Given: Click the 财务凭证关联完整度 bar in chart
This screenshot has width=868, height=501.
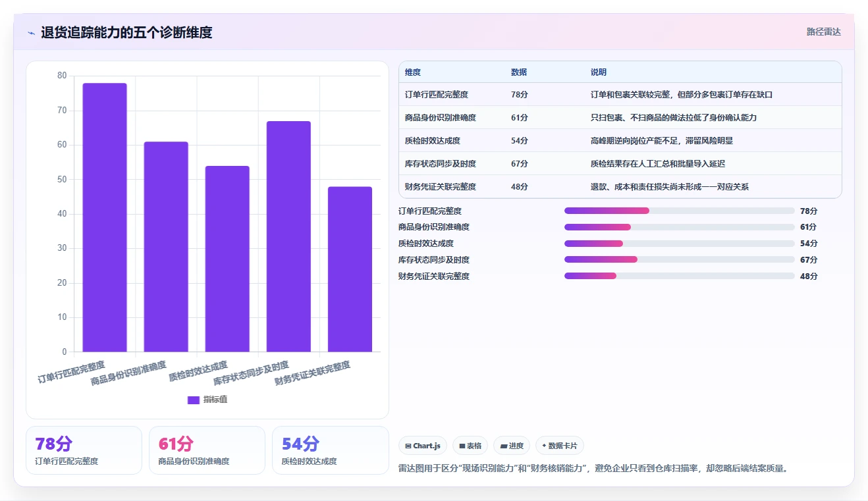Looking at the screenshot, I should click(350, 269).
